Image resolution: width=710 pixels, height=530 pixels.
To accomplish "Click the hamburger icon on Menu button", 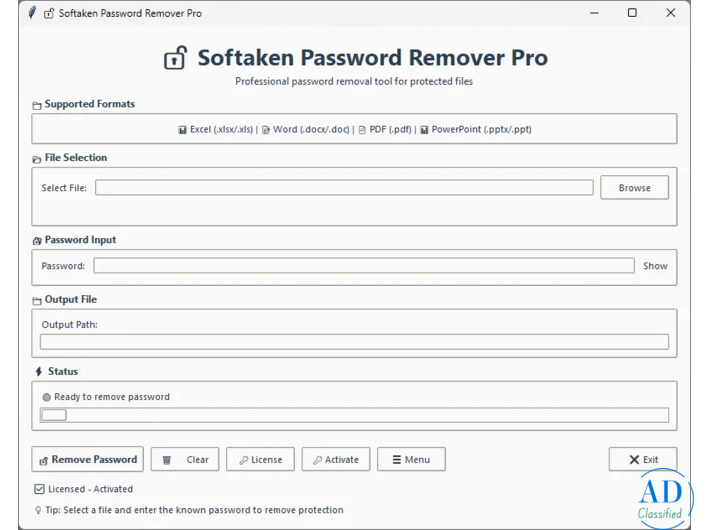I will pos(397,460).
